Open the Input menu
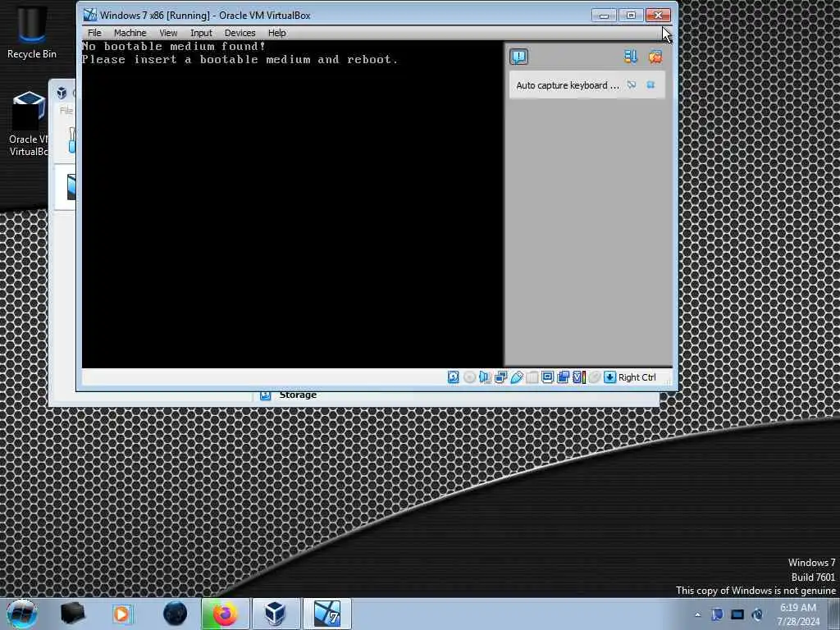This screenshot has width=840, height=630. tap(201, 33)
